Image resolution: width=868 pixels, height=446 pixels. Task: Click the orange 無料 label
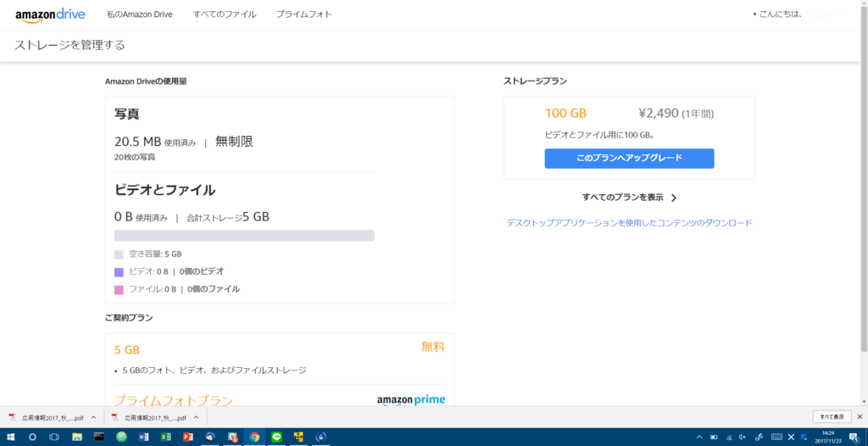click(433, 348)
